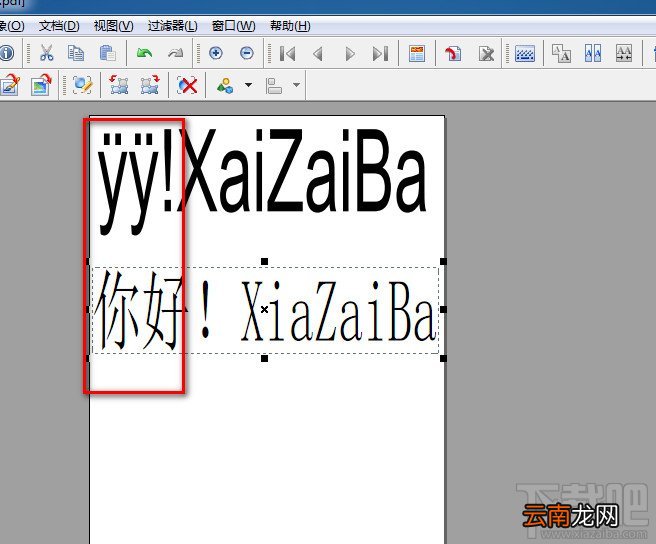Viewport: 656px width, 544px height.
Task: Click the rotate left object icon
Action: (x=119, y=85)
